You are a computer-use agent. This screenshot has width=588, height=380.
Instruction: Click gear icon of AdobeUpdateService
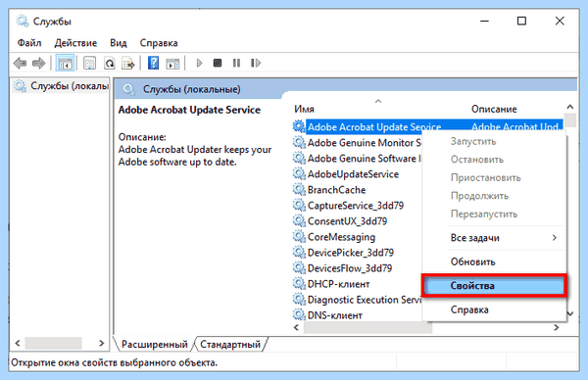pos(299,174)
